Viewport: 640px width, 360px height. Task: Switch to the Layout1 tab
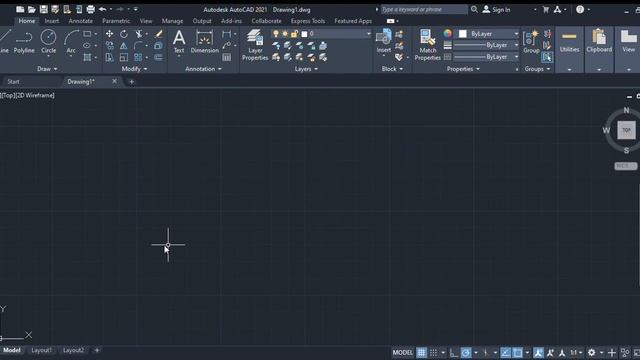[41, 350]
